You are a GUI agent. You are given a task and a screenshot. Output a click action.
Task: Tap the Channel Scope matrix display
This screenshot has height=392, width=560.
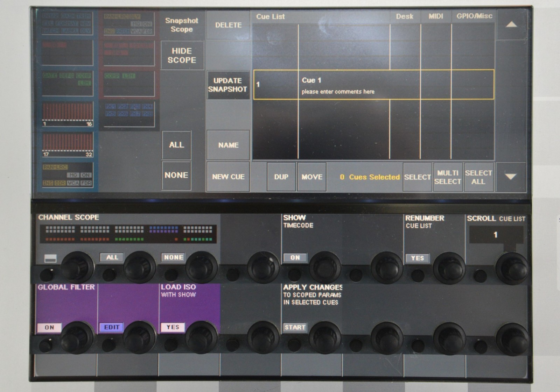tap(128, 234)
